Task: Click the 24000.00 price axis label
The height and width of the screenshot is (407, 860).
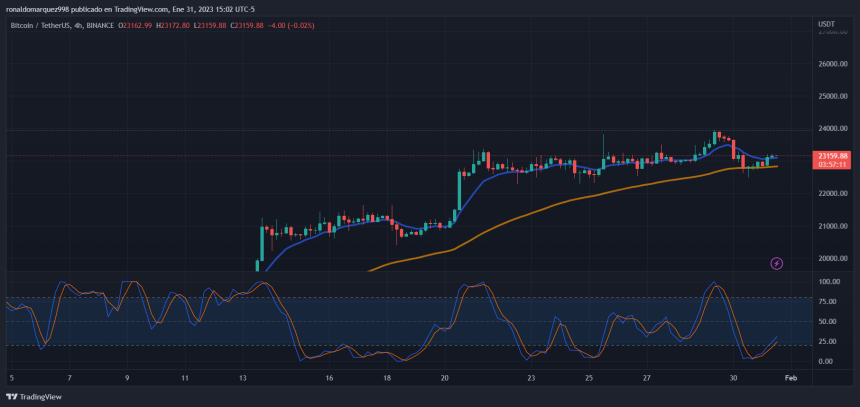Action: point(831,128)
